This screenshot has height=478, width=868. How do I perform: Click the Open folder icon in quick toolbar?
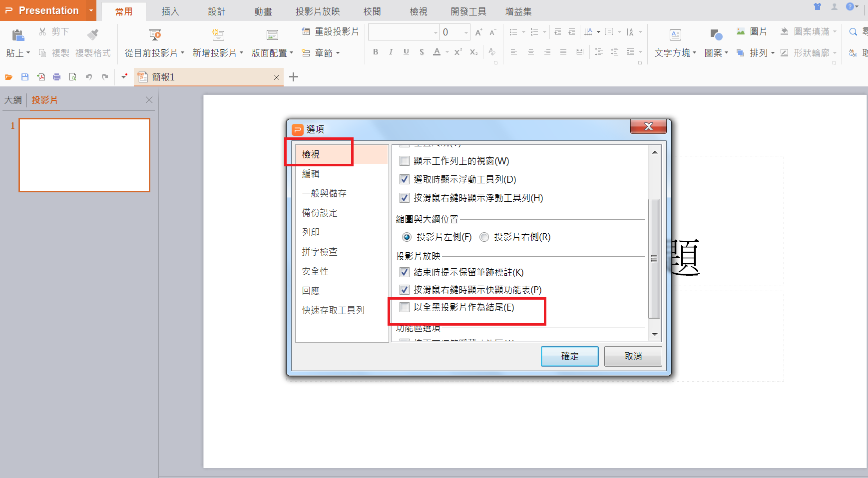[8, 77]
